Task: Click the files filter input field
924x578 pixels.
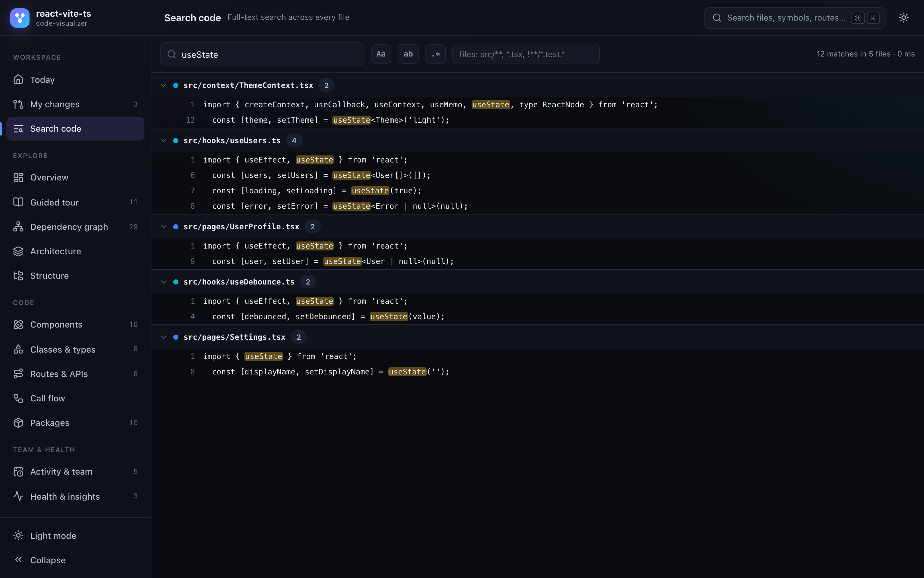Action: (526, 54)
